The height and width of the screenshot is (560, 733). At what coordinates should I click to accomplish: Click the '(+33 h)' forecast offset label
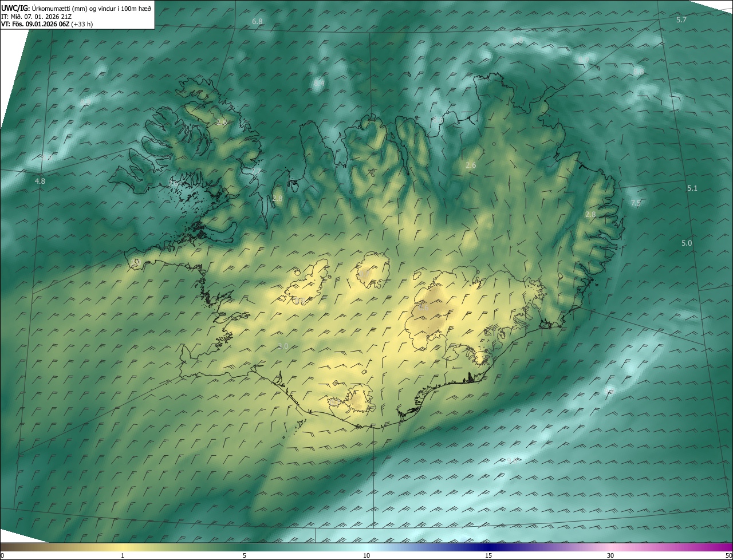(x=81, y=23)
